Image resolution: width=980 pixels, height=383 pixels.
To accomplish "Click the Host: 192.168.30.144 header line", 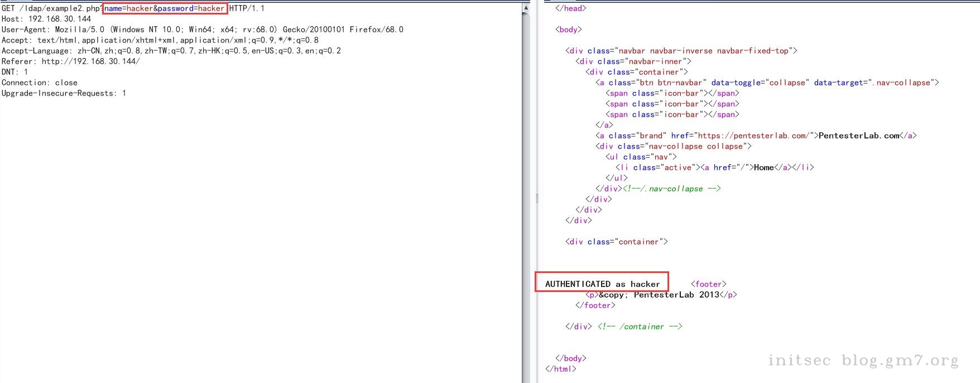I will point(46,19).
